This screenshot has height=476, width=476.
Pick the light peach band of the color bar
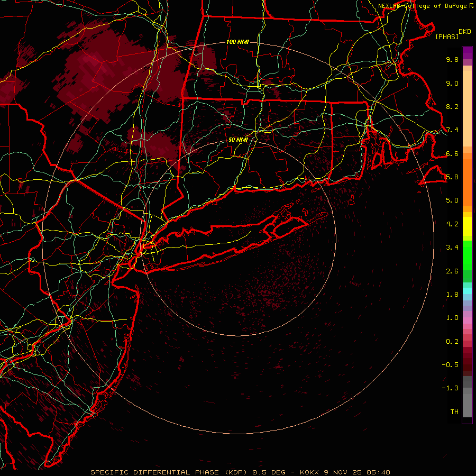(x=467, y=108)
